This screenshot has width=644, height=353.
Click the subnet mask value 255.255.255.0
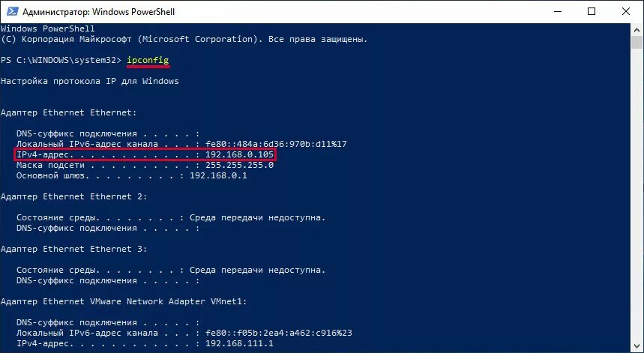(x=239, y=165)
